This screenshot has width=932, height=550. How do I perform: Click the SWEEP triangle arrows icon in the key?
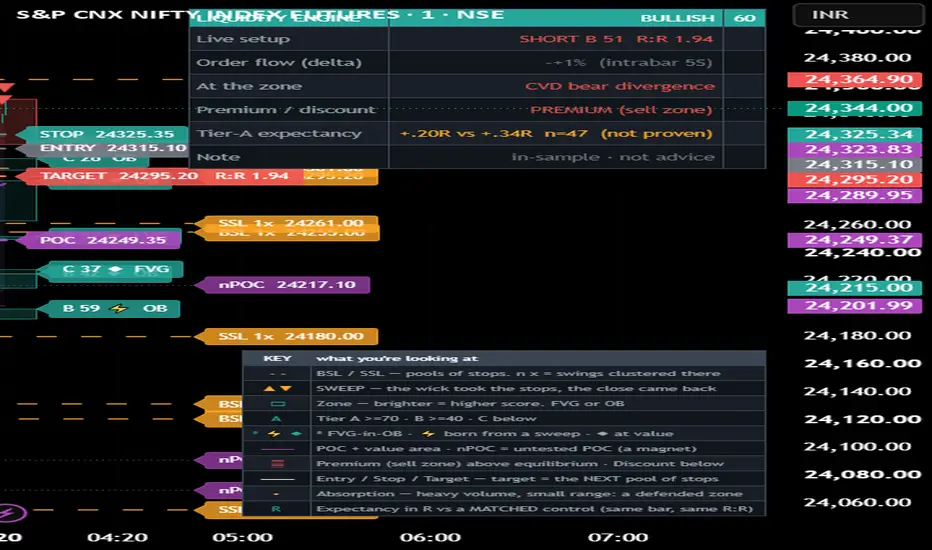(278, 388)
